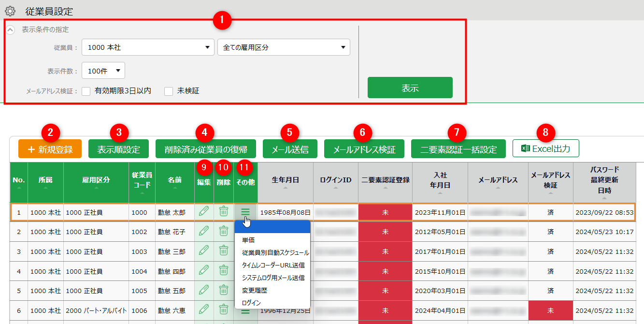This screenshot has height=324, width=644.
Task: Collapse the 表示条件の指定 section
Action: [11, 29]
